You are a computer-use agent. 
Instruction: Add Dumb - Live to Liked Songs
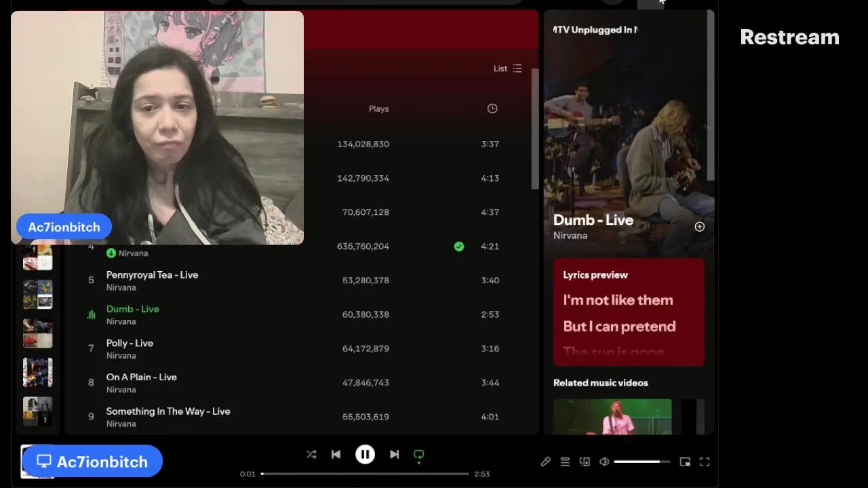[699, 226]
